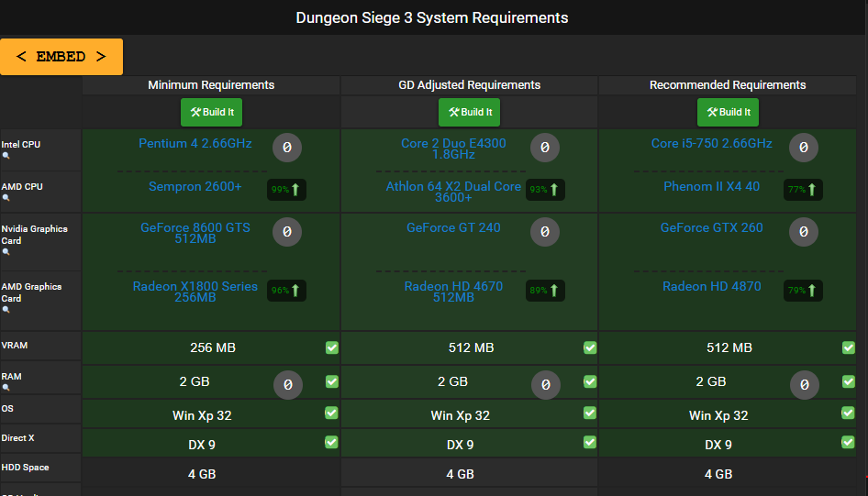Open the GeForce GTX 260 link
Viewport: 868px width, 496px height.
711,227
